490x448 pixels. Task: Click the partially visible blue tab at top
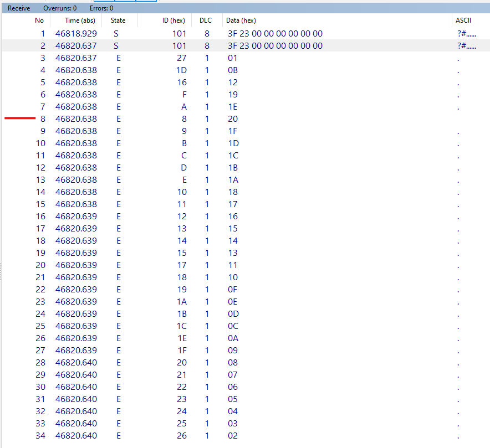(x=125, y=2)
